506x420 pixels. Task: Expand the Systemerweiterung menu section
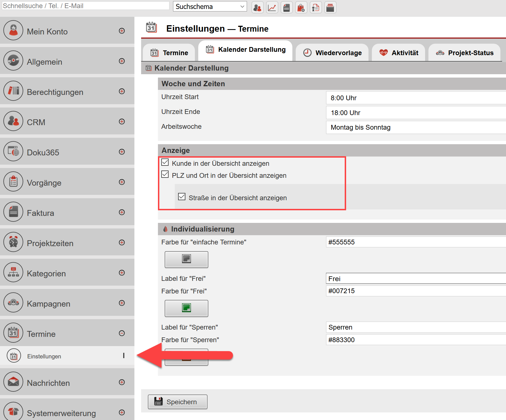[122, 412]
